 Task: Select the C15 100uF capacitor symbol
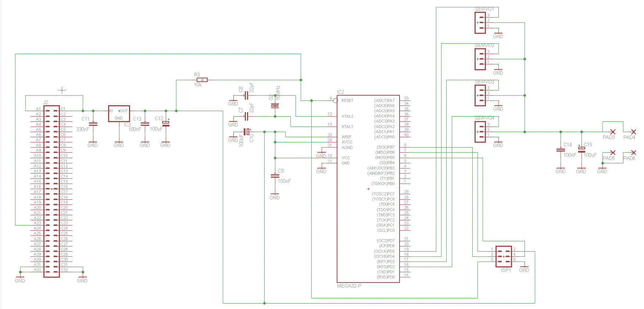[x=582, y=149]
